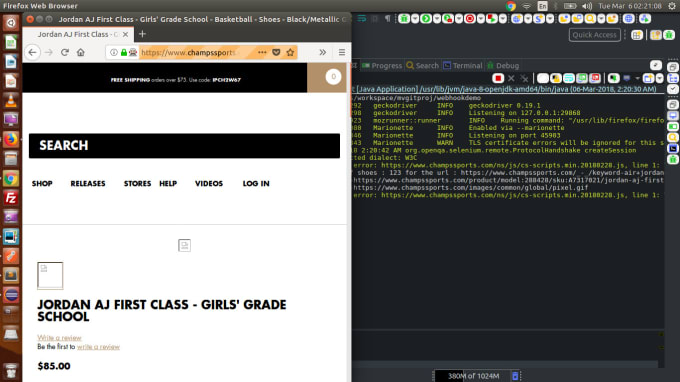
Task: Click LOG IN on the site
Action: (x=256, y=184)
